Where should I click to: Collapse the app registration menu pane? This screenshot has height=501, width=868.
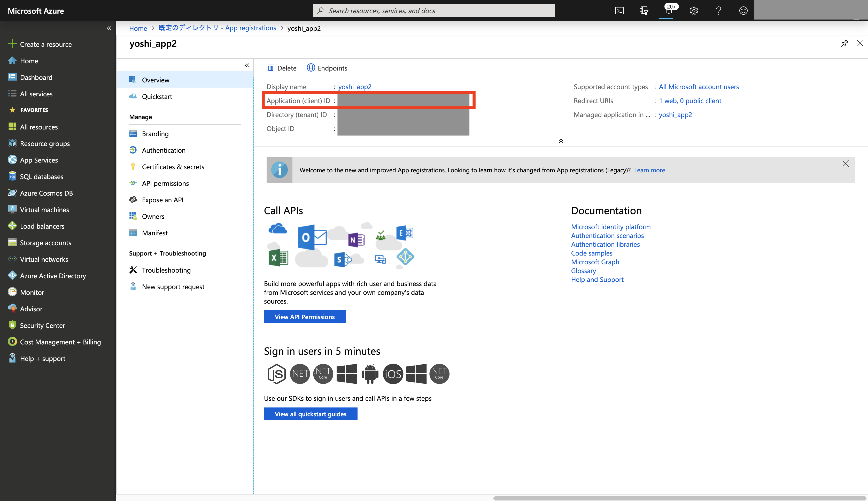pyautogui.click(x=247, y=65)
